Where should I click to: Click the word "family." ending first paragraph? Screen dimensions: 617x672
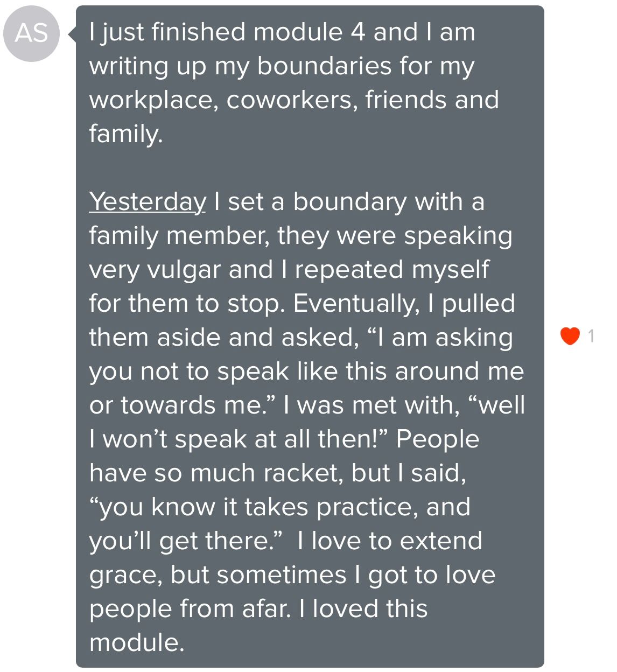coord(126,134)
